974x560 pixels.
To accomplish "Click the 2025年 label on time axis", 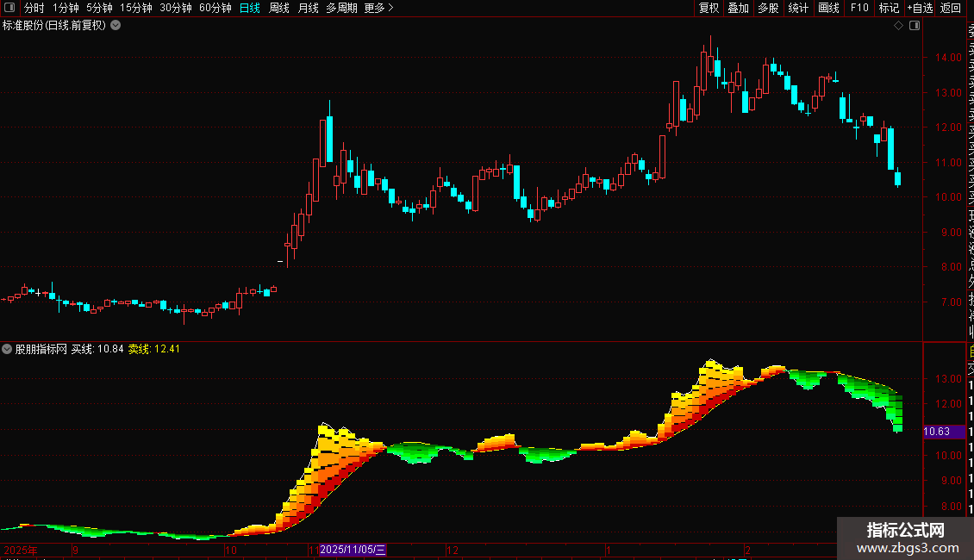I will point(21,550).
